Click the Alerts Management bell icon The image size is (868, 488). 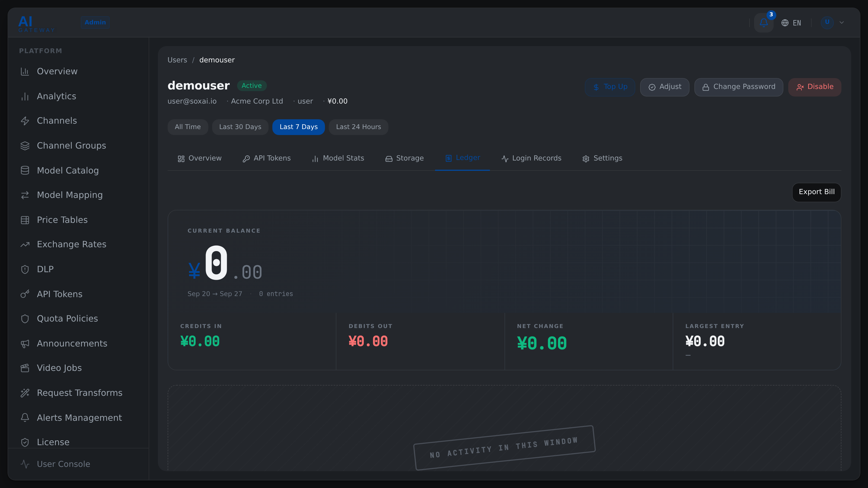[25, 418]
